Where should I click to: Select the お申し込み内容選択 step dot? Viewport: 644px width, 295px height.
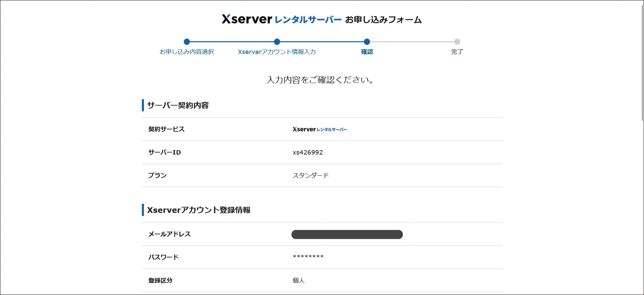pyautogui.click(x=187, y=42)
